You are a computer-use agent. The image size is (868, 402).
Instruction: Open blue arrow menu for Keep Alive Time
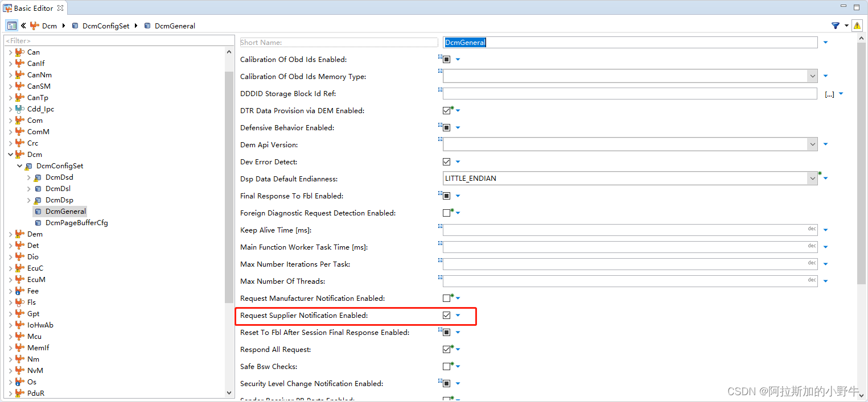826,230
